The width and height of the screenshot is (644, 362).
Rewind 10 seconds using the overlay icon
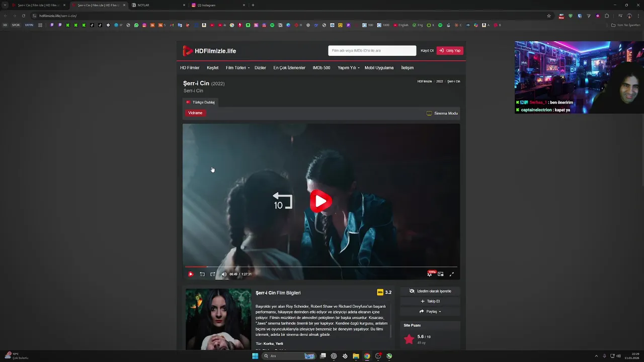(282, 201)
